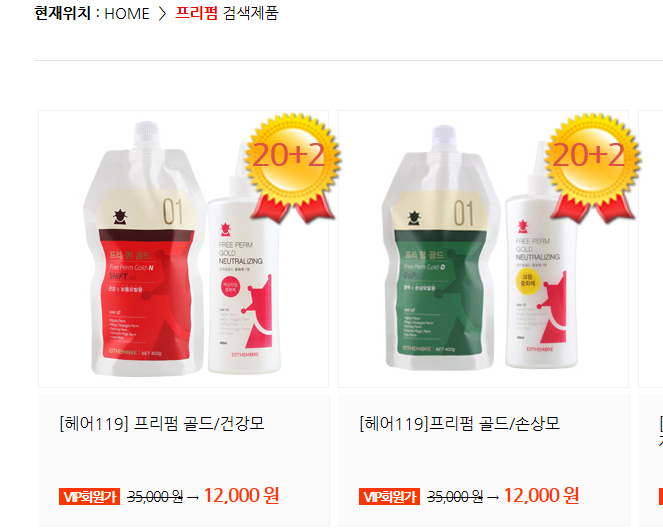Click the 20+2 gold badge on second product
Viewport: 663px width, 531px height.
[x=592, y=167]
